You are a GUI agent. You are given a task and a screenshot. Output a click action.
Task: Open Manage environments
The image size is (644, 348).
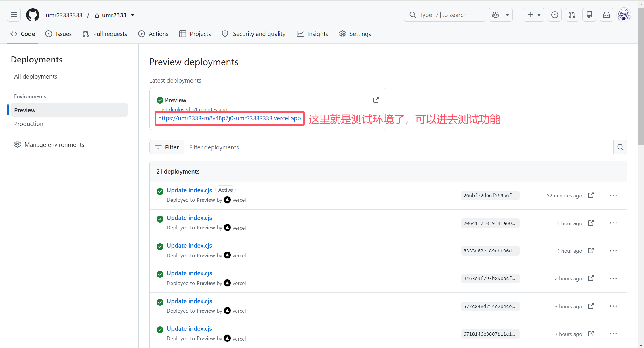coord(49,144)
